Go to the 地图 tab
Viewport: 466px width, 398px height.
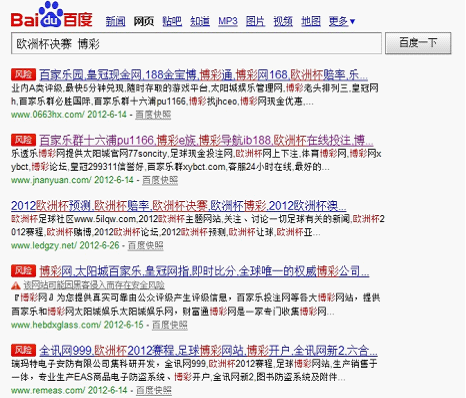[311, 21]
